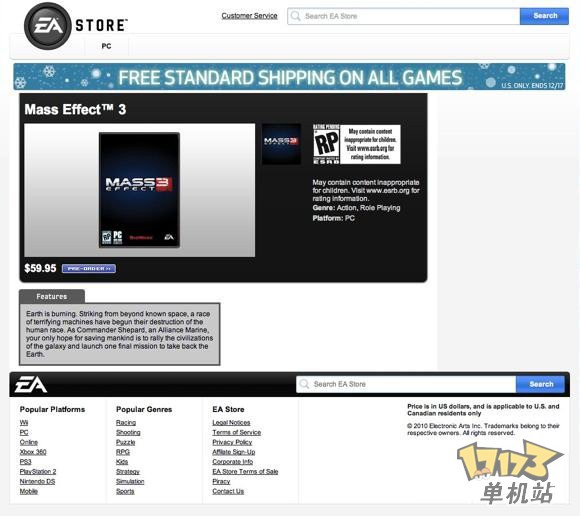
Task: Click the EA Store logo in header
Action: 76,26
